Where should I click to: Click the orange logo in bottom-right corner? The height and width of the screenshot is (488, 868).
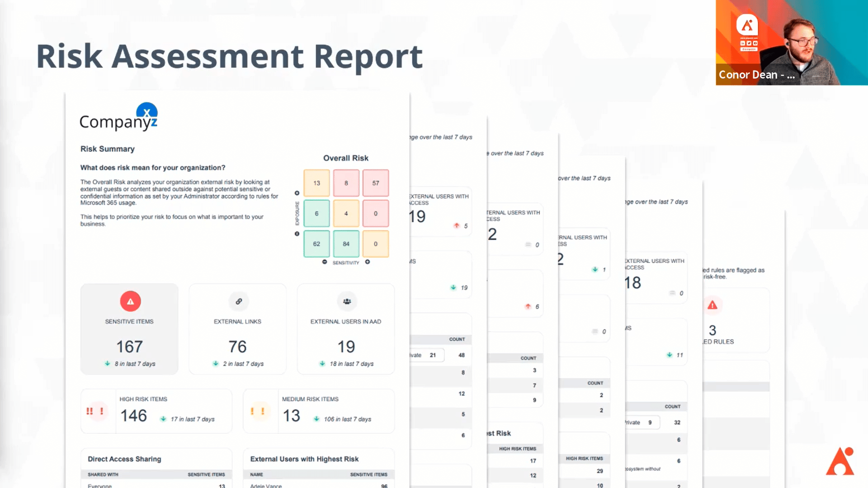click(x=840, y=461)
